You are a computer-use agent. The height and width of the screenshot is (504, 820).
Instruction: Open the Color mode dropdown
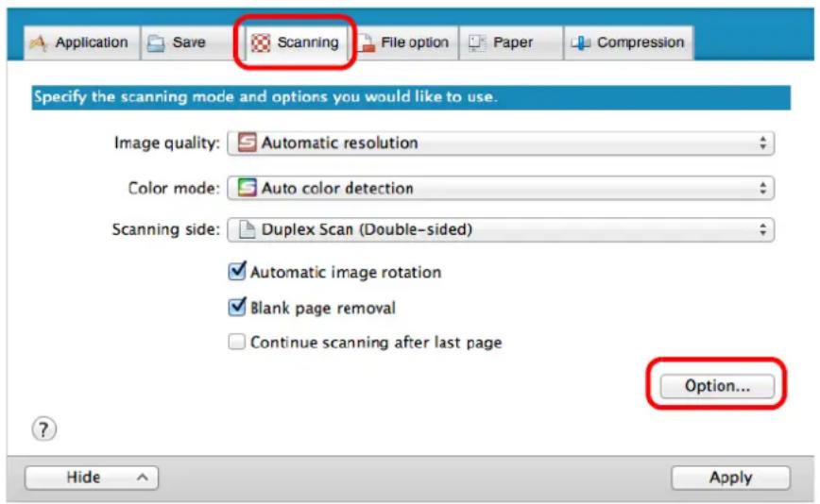[x=501, y=188]
